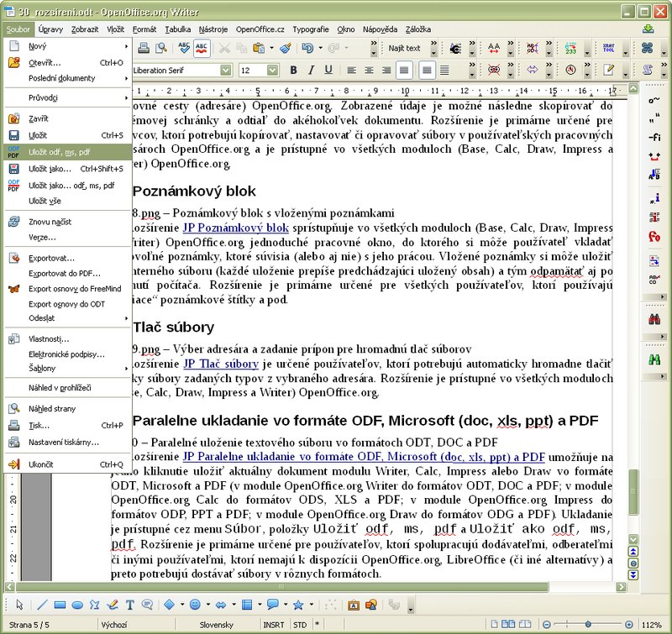Choose Ukončit menu entry
This screenshot has height=634, width=672.
click(x=67, y=464)
